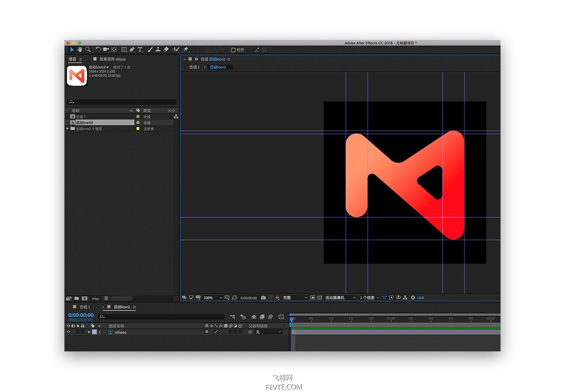Click the timeline search field
This screenshot has width=565, height=392.
pyautogui.click(x=161, y=317)
